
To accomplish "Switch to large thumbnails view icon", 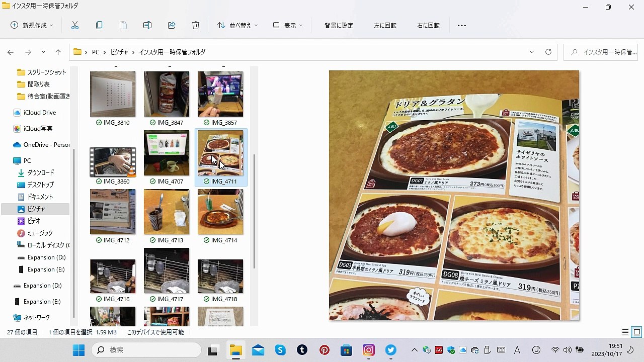I will click(x=636, y=332).
